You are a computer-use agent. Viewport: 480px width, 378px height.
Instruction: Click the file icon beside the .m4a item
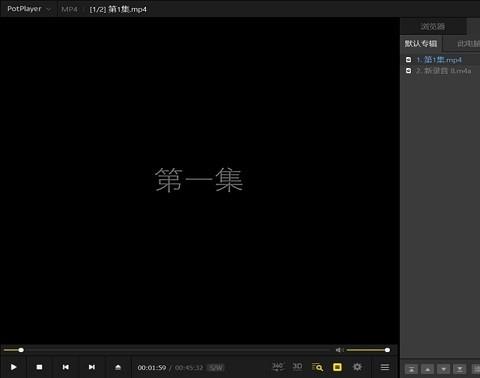[408, 71]
